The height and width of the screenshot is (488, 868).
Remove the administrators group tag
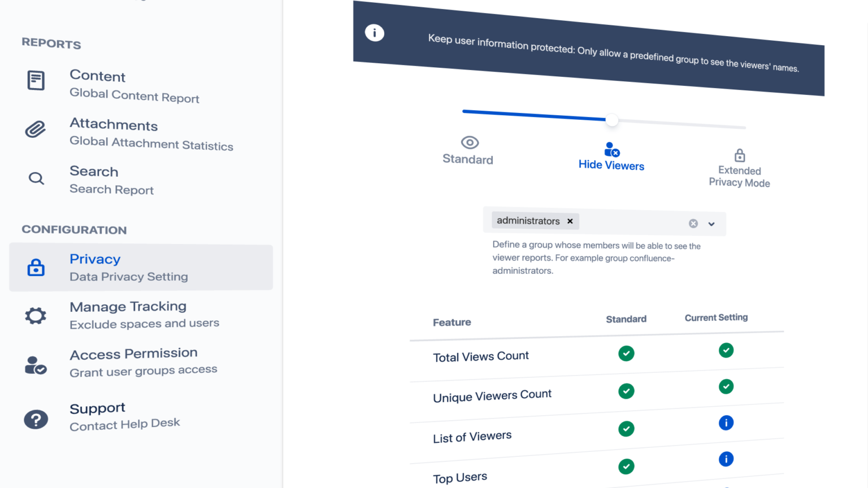(570, 221)
